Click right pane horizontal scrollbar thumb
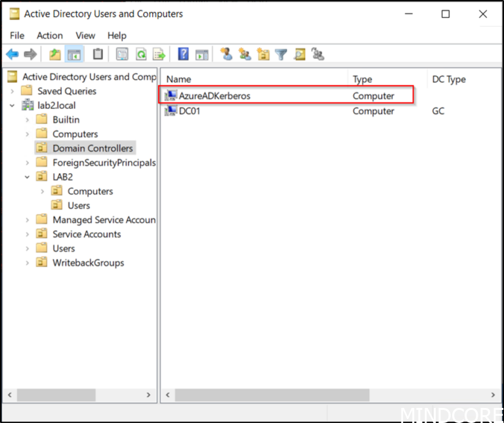 tap(272, 395)
